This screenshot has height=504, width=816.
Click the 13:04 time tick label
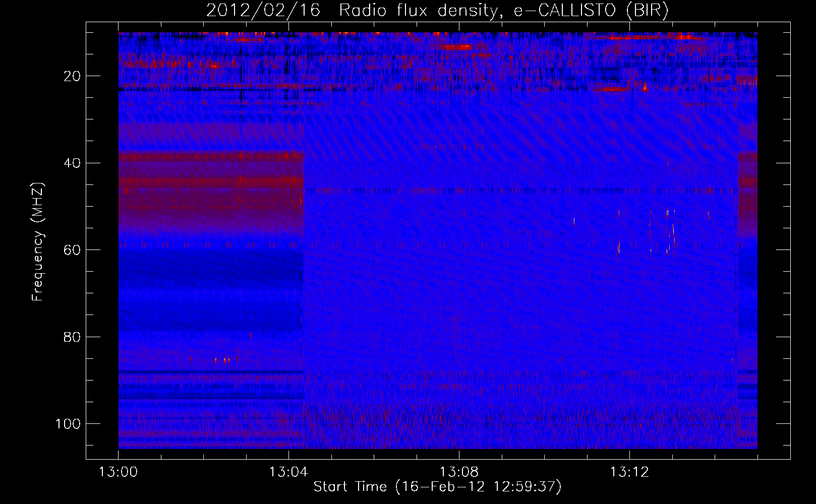288,472
